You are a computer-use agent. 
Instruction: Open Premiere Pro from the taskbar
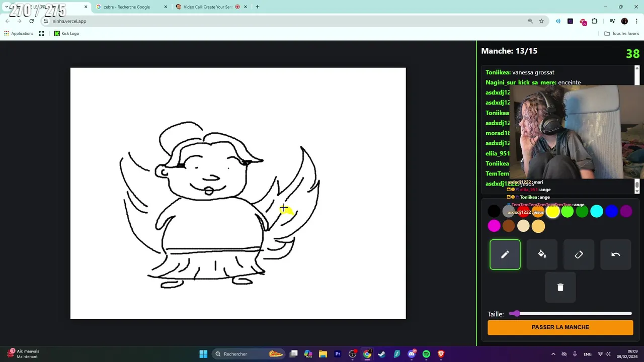[x=338, y=354]
